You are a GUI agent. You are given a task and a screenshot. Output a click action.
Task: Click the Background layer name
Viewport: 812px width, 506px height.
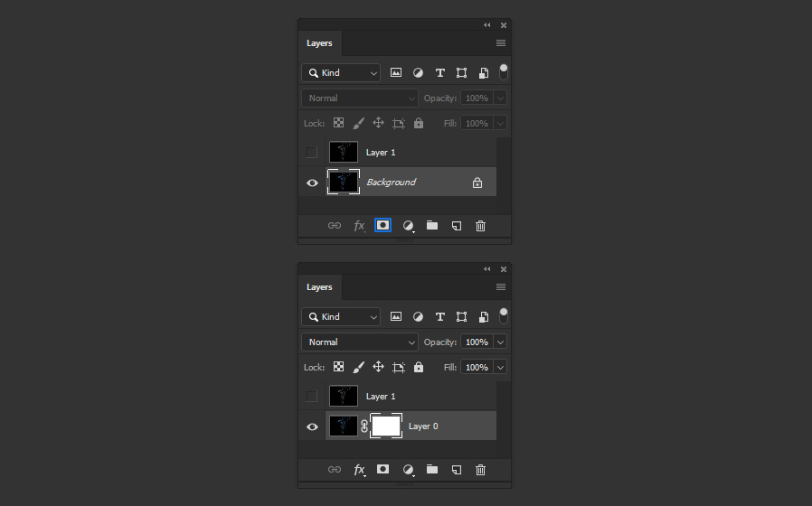(391, 183)
